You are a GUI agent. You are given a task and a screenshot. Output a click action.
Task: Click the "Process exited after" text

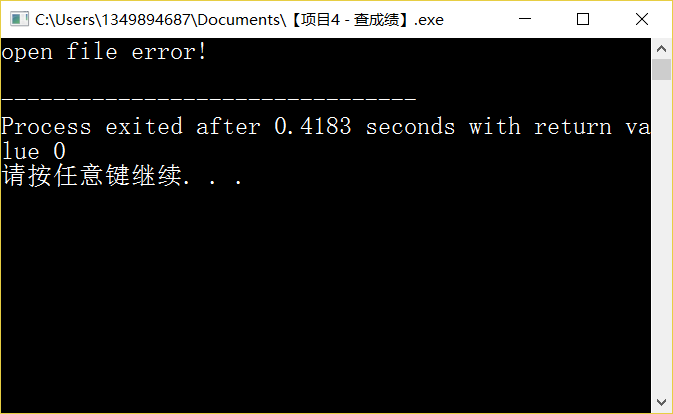coord(130,127)
